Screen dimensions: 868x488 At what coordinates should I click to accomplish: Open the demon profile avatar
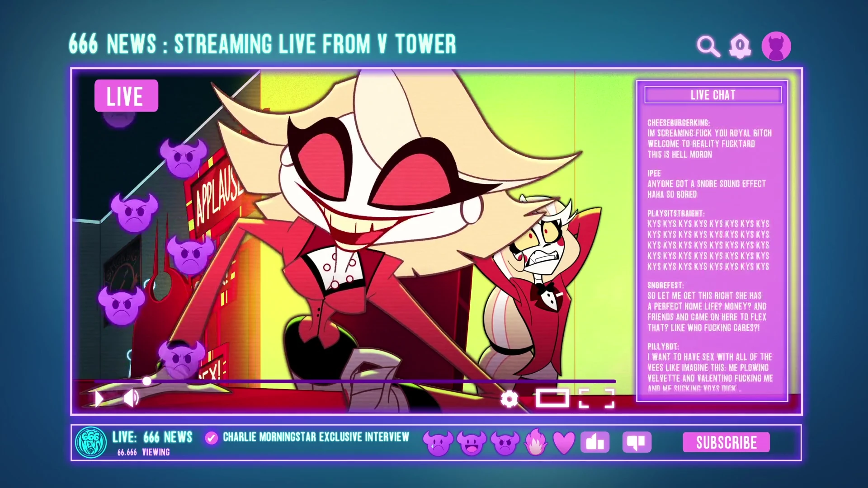tap(776, 46)
